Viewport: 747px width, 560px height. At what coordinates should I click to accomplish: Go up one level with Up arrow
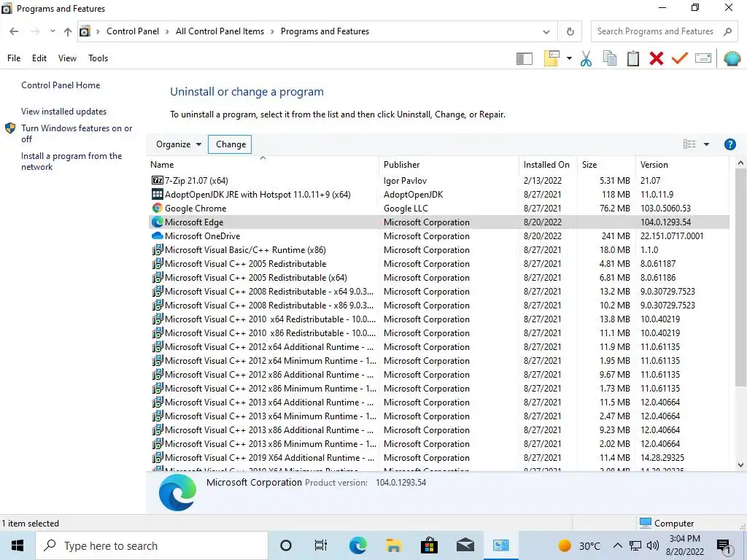point(68,32)
